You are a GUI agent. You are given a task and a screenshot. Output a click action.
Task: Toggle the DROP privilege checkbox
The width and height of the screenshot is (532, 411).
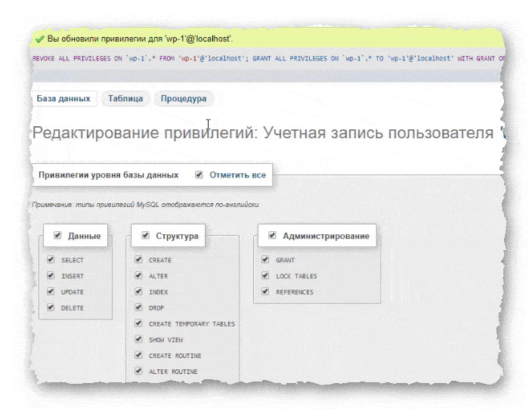(138, 307)
